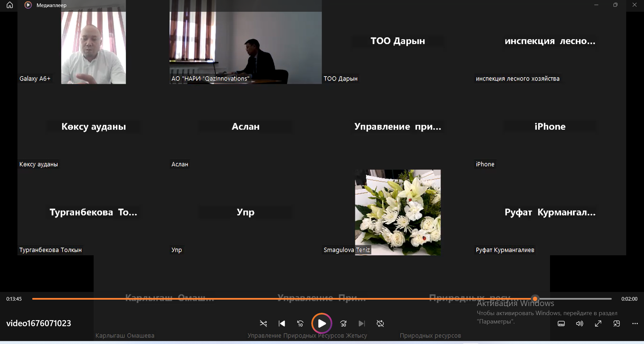Click the Медиаплеер app icon
The height and width of the screenshot is (344, 644).
pos(28,5)
